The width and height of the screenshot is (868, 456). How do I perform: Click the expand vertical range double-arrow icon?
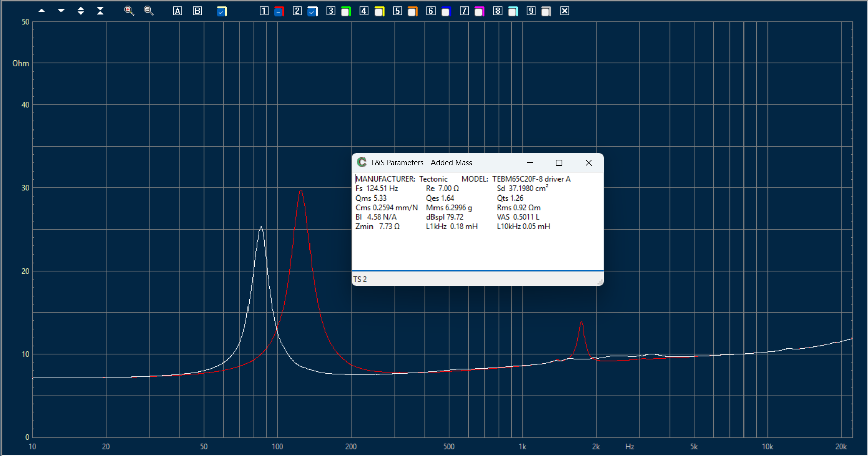(81, 11)
